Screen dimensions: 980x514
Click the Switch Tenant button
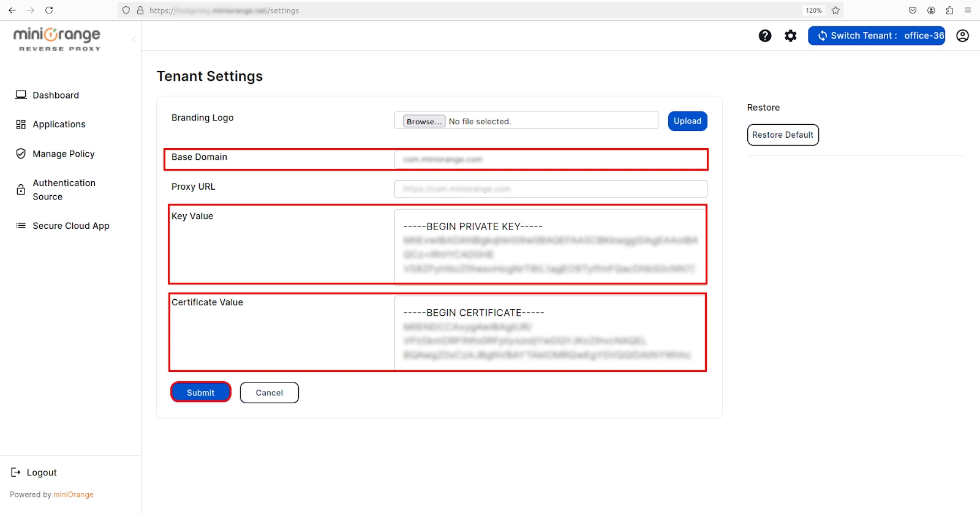[876, 35]
